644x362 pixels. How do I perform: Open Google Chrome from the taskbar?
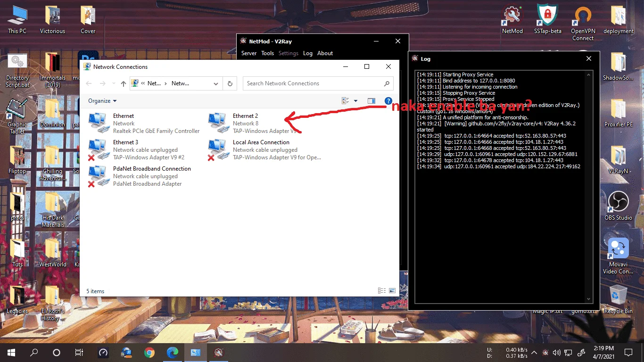149,352
